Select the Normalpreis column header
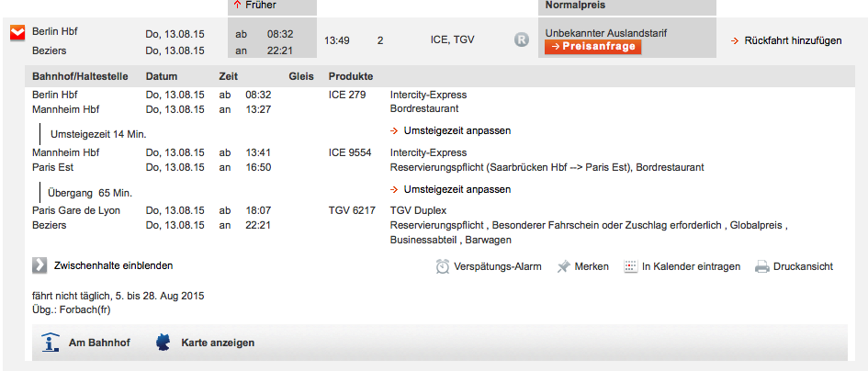Image resolution: width=868 pixels, height=371 pixels. click(x=576, y=6)
